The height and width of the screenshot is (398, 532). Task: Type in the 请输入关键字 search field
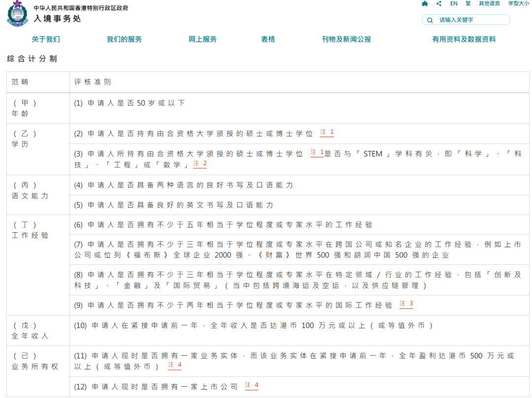pos(470,20)
